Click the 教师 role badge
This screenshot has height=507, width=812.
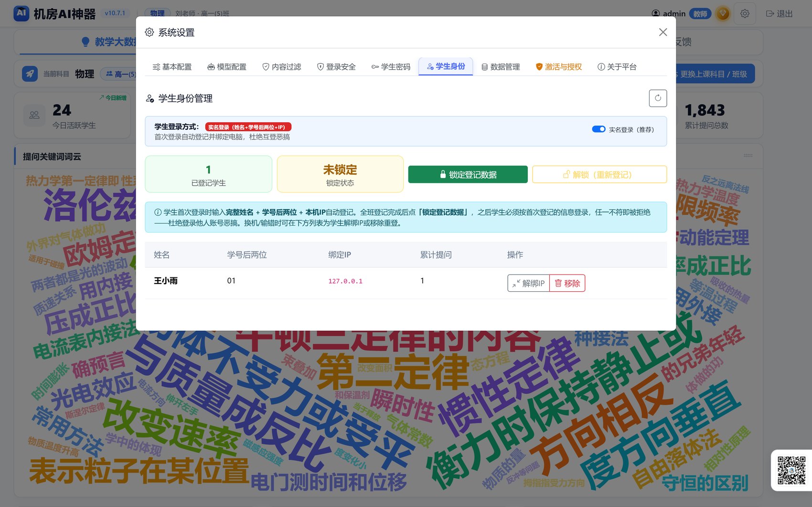[700, 14]
